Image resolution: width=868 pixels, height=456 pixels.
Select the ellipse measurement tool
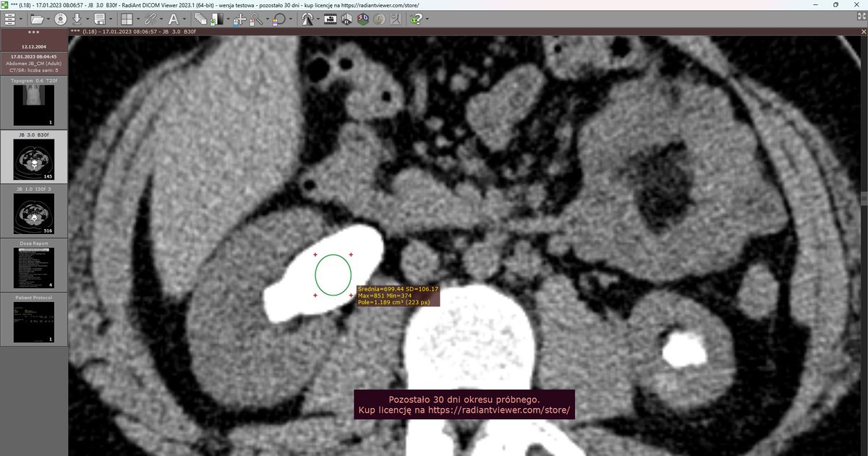point(278,20)
